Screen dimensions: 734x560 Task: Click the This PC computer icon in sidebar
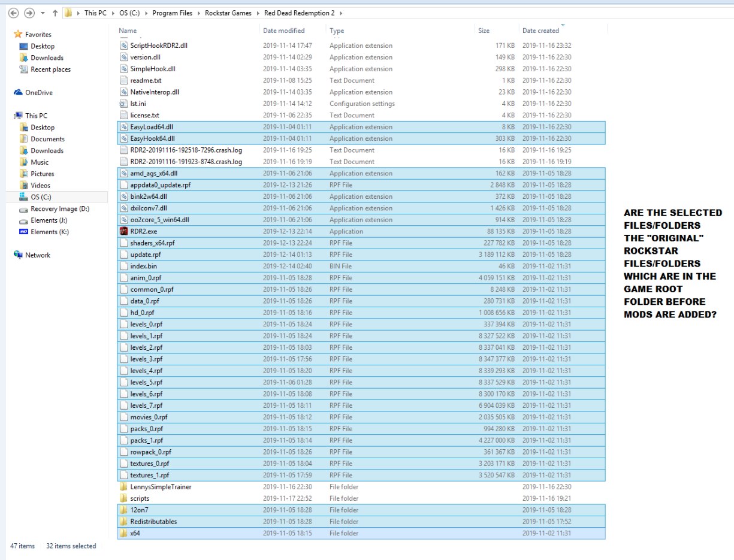[18, 116]
